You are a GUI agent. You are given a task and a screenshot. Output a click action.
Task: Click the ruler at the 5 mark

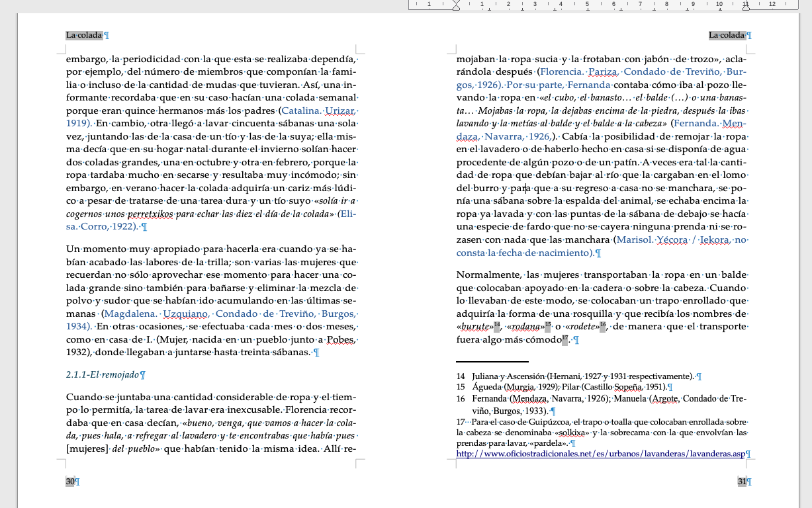point(587,4)
